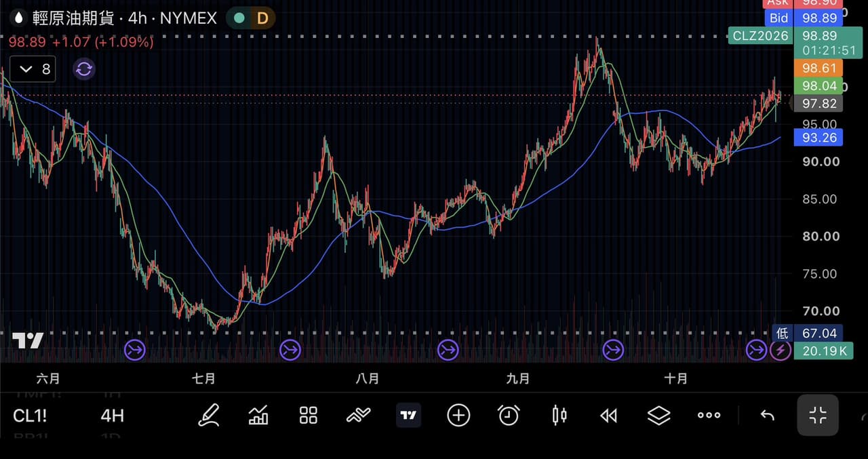Tap the purple lightning bolt event marker
The width and height of the screenshot is (868, 459).
[x=780, y=350]
